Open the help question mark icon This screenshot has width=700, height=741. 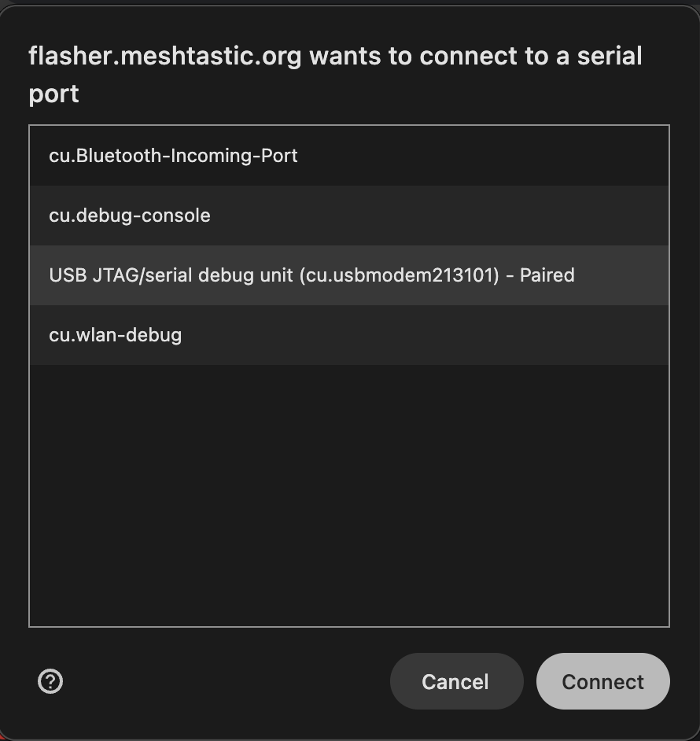50,681
